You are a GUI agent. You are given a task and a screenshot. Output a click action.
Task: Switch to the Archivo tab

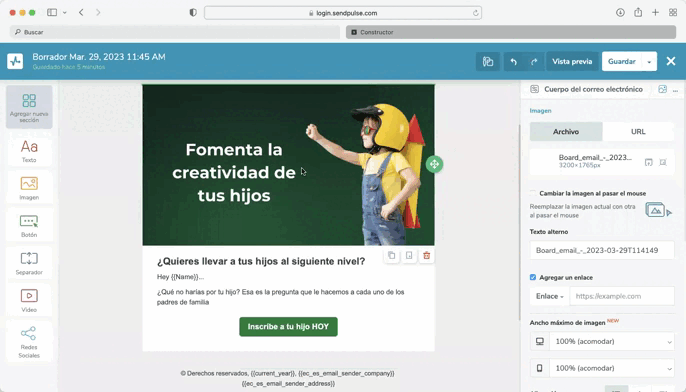click(x=566, y=132)
